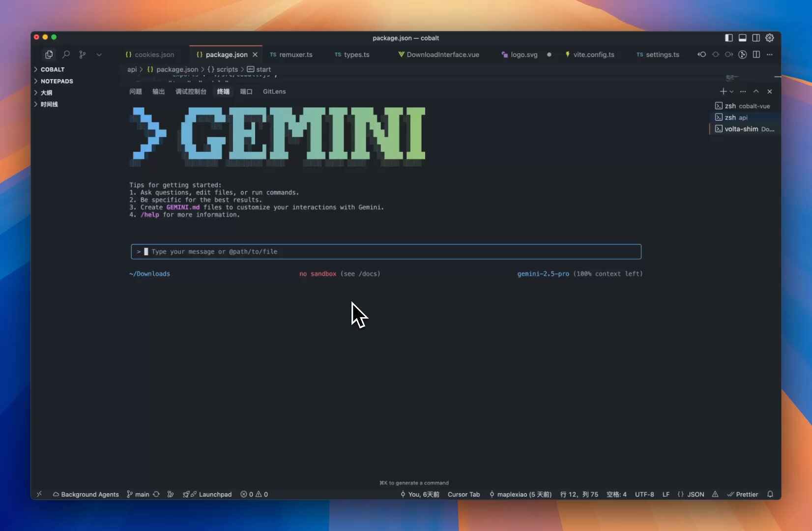Screen dimensions: 812x531
Task: Open the 端口 ports panel tab
Action: point(246,91)
